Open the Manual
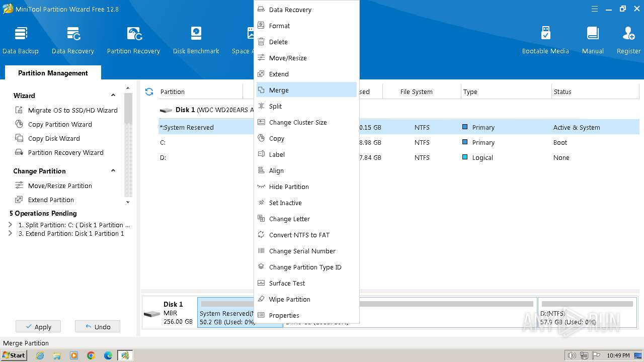The height and width of the screenshot is (362, 644). [593, 40]
